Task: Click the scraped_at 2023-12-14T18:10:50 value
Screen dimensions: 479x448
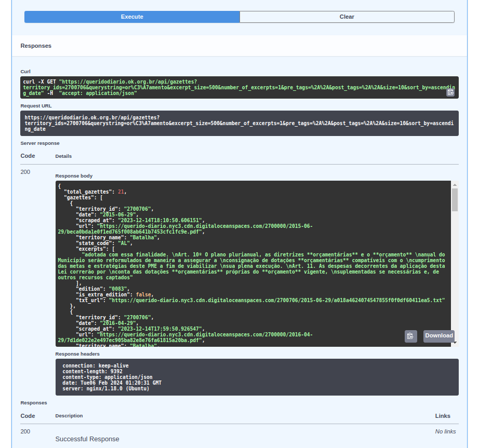Action: (160, 220)
